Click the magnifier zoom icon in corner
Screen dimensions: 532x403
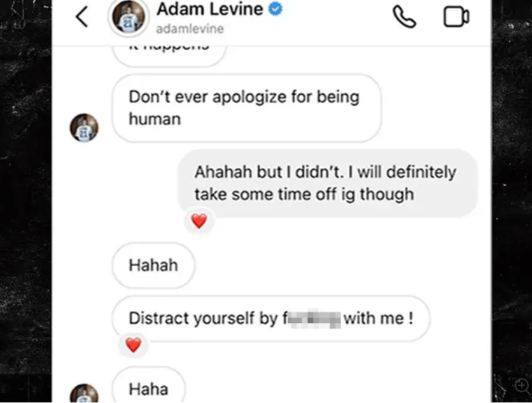click(x=521, y=385)
